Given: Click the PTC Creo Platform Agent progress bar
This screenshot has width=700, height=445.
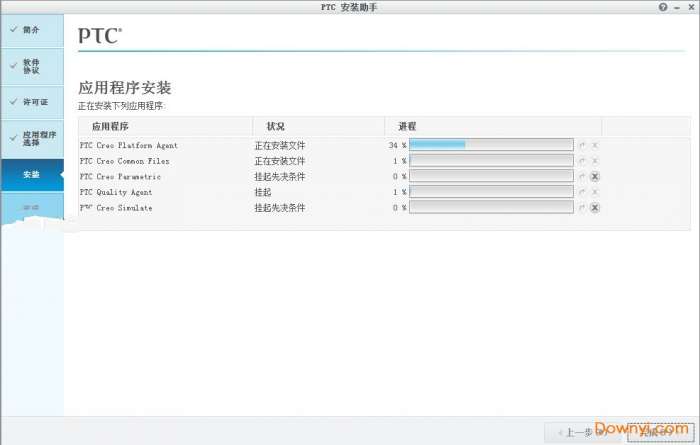Looking at the screenshot, I should pyautogui.click(x=491, y=145).
